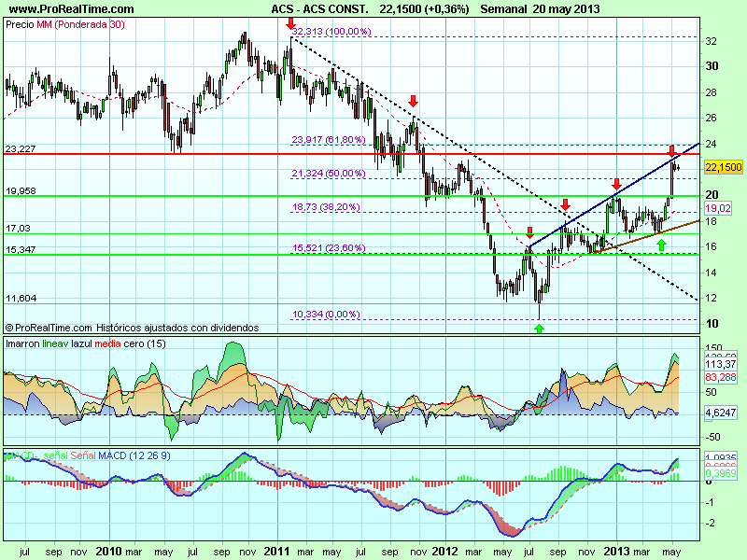Screen dimensions: 747x560
Task: Click the '-2' value on the MACD axis
Action: 710,524
